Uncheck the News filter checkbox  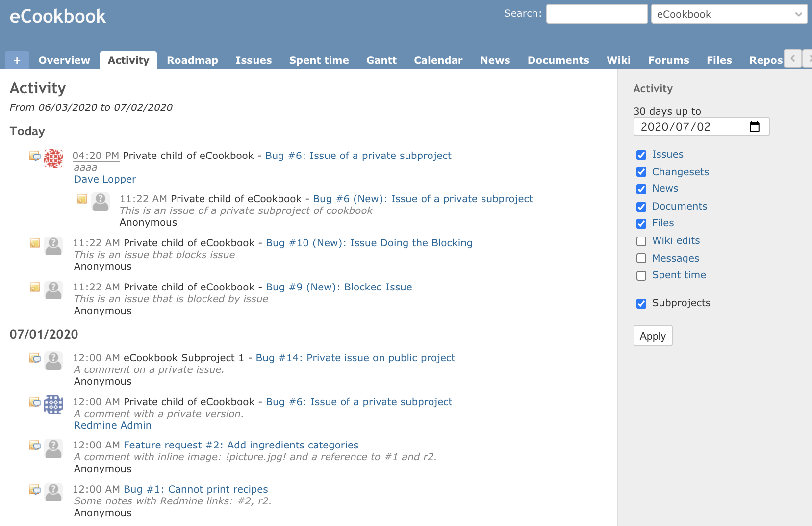pos(641,189)
